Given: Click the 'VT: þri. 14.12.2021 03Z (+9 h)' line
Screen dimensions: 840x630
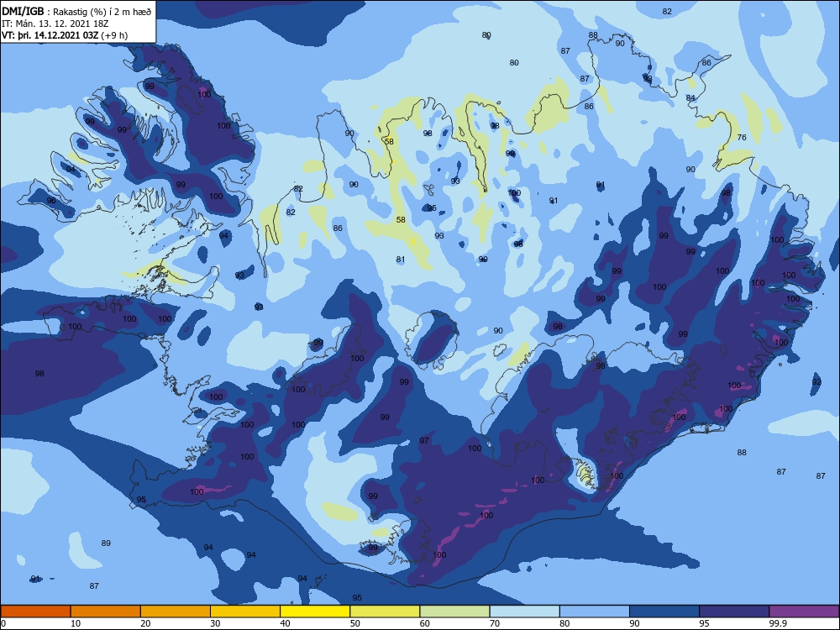Looking at the screenshot, I should click(65, 35).
